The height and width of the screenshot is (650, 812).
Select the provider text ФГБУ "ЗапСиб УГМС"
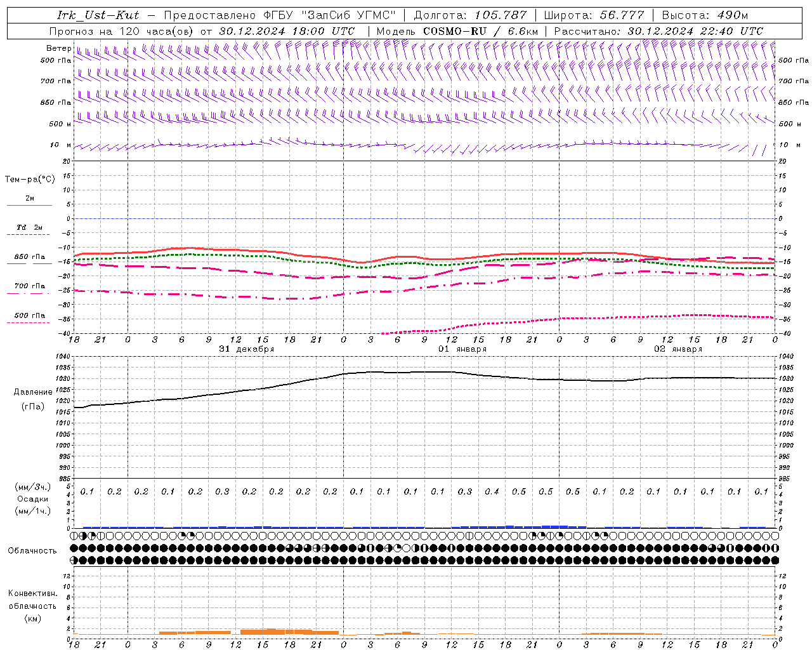329,15
